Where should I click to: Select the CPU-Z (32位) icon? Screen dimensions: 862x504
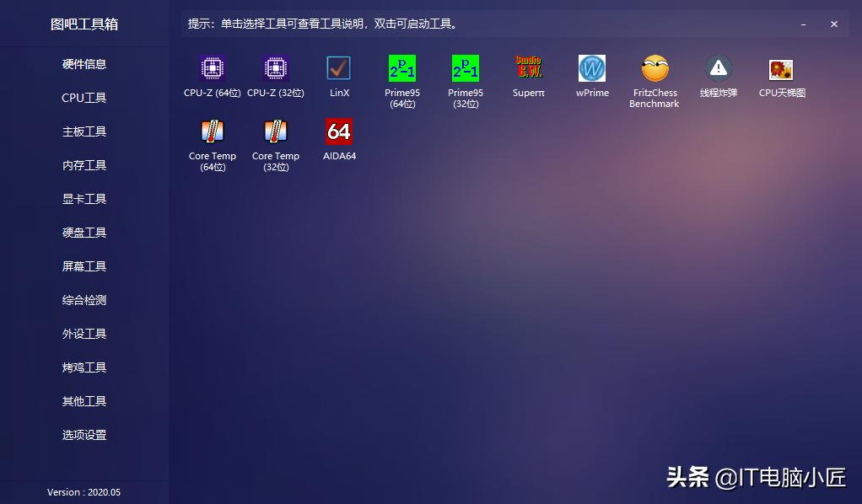275,74
